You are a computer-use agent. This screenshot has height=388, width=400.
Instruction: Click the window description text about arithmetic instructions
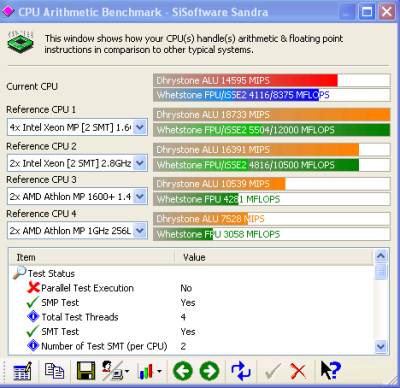pyautogui.click(x=194, y=44)
